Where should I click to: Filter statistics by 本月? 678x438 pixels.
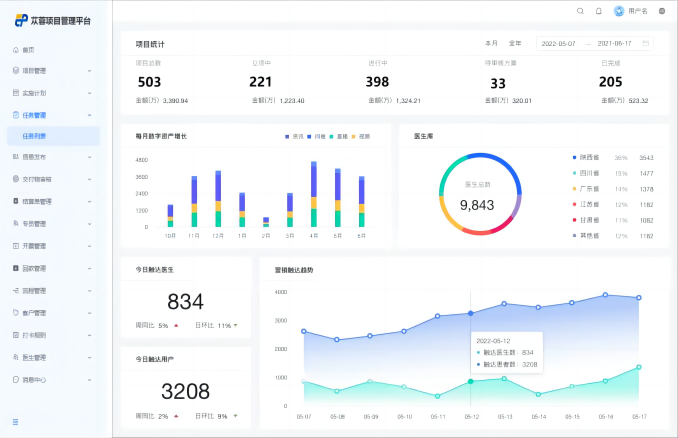(491, 44)
